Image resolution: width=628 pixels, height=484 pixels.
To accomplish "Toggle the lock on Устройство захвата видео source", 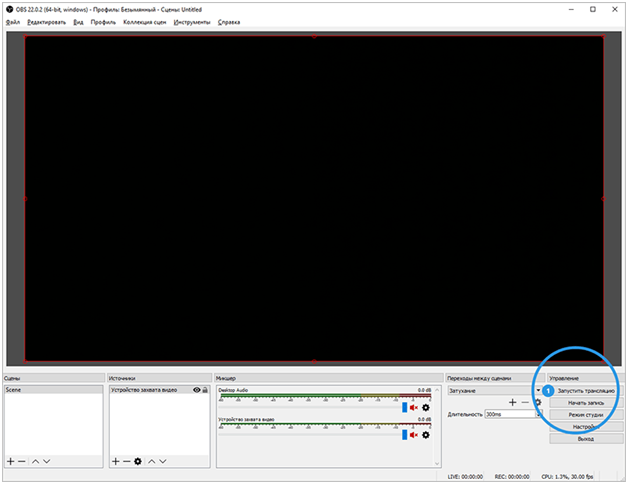I will coord(205,390).
